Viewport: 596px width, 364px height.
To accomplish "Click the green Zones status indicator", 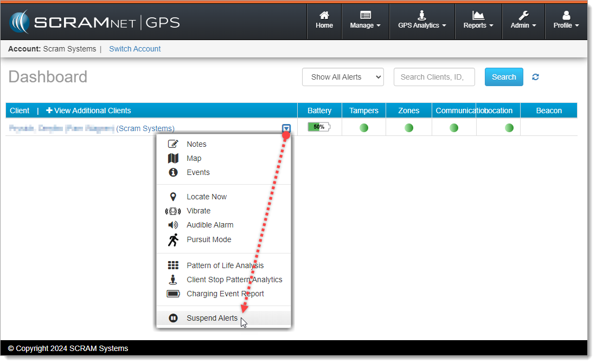I will click(409, 128).
